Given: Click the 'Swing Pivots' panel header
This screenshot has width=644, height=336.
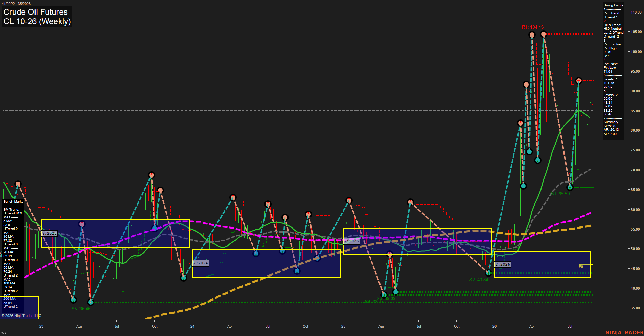Looking at the screenshot, I should pos(613,5).
